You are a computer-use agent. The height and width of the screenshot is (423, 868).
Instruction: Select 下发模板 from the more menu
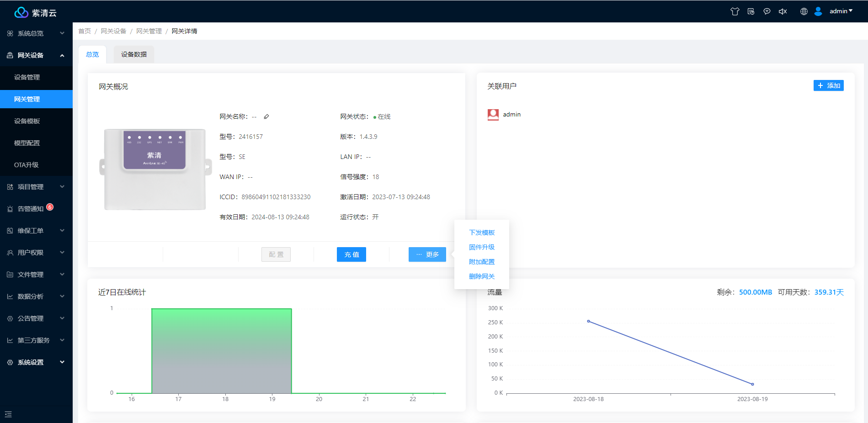coord(482,233)
